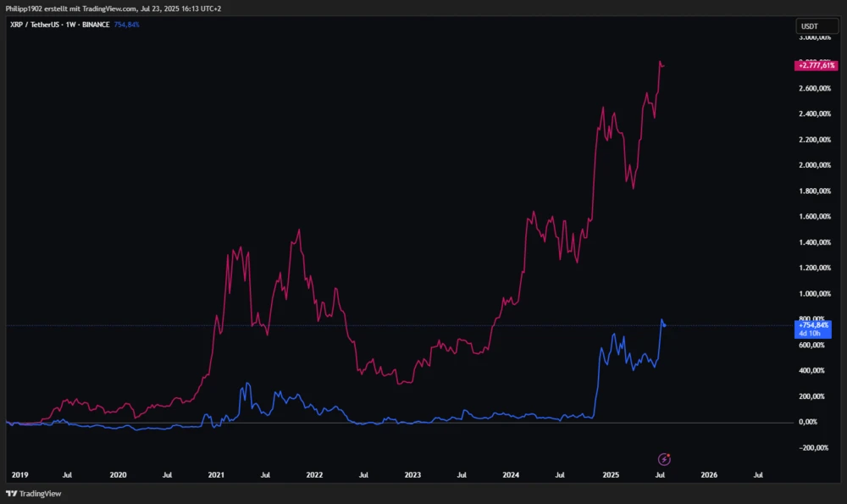Click the Jul label between 2024 and 2025
Viewport: 847px width, 504px height.
[x=560, y=474]
